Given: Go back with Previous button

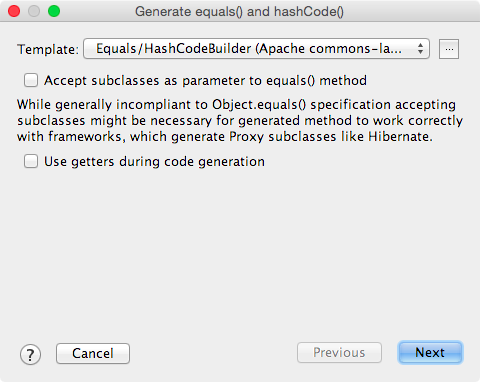Looking at the screenshot, I should click(x=339, y=352).
